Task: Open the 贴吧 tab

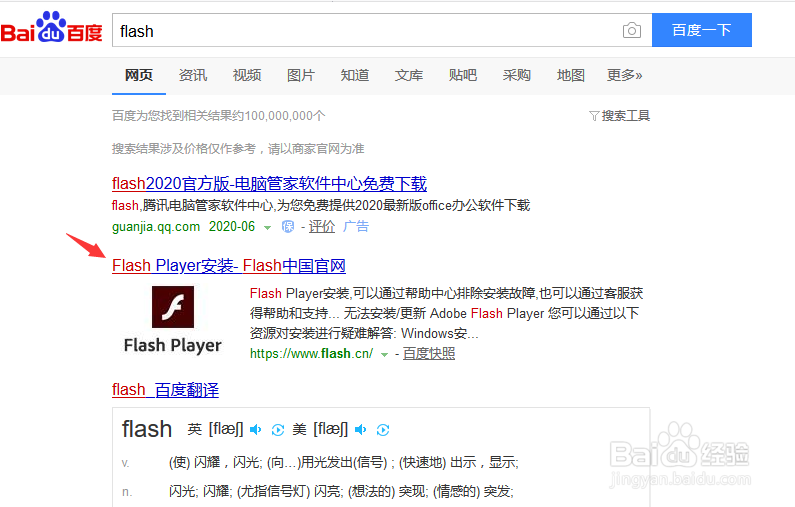Action: coord(462,75)
